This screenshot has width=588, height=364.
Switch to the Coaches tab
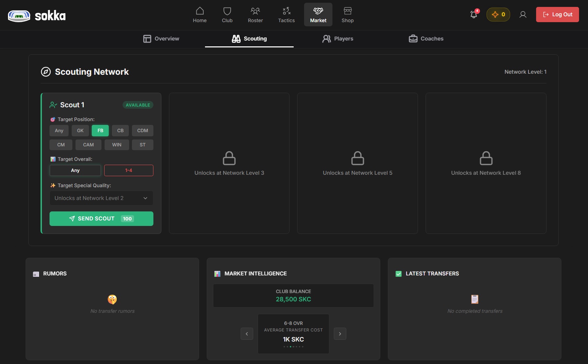tap(426, 39)
